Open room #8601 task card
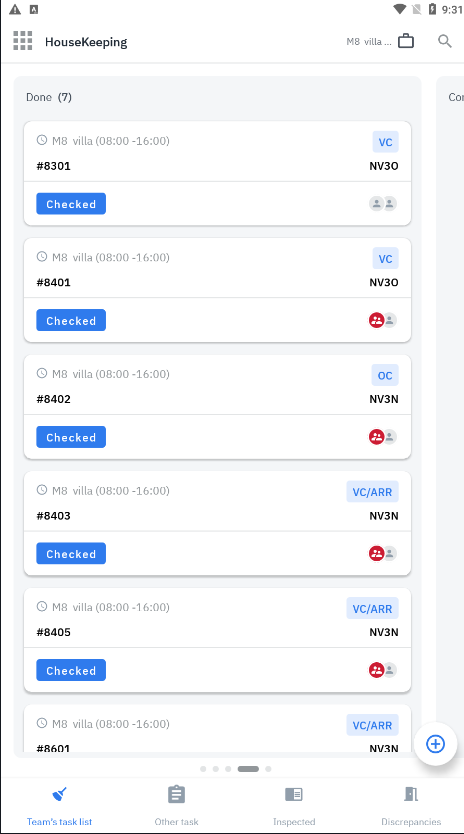The image size is (464, 834). [x=218, y=729]
